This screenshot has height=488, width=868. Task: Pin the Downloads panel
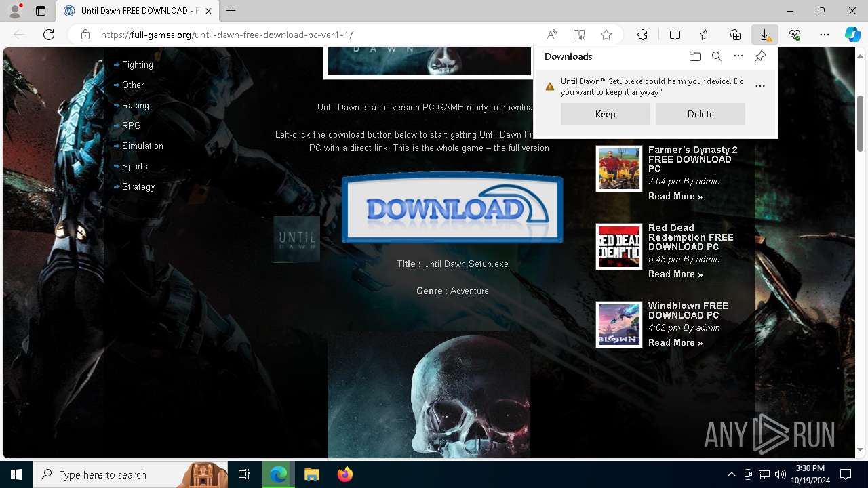pyautogui.click(x=760, y=56)
